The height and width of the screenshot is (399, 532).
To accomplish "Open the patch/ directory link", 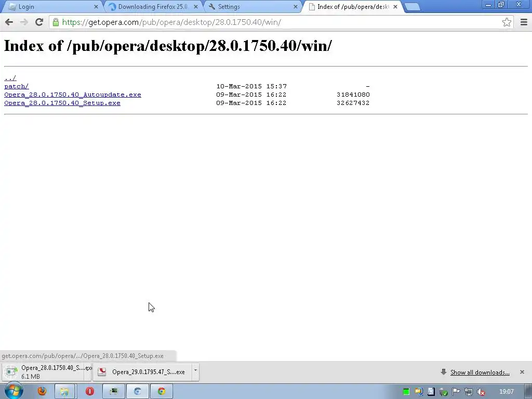I will [16, 86].
